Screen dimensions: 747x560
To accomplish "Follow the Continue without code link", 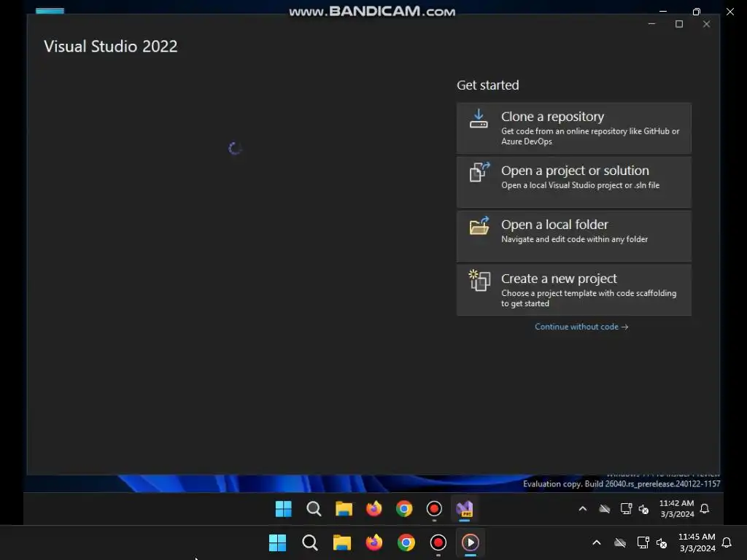I will coord(581,327).
